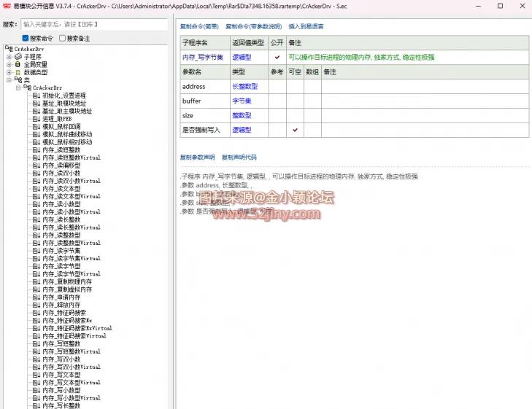Viewport: 532px width, 409px height.
Task: Select 内存_复制虚拟内存 in the tree
Action: coord(67,289)
